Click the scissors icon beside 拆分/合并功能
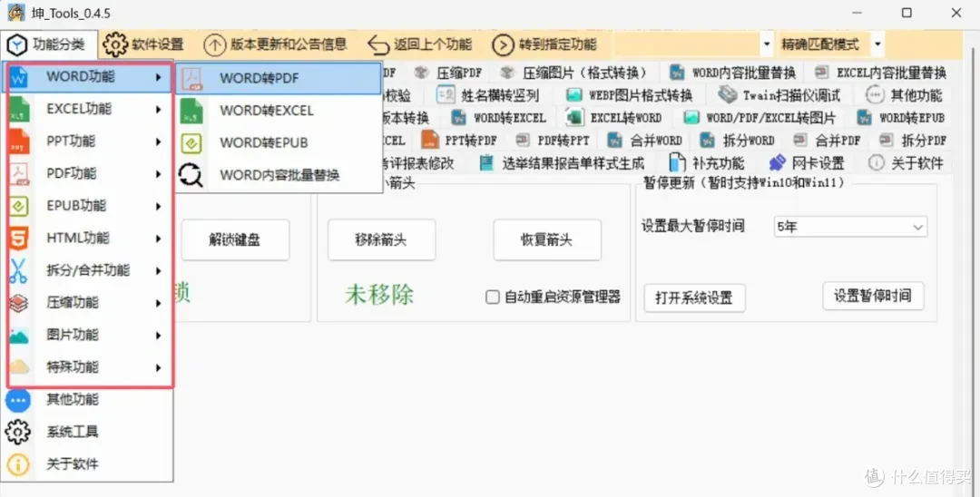The height and width of the screenshot is (497, 980). (18, 271)
